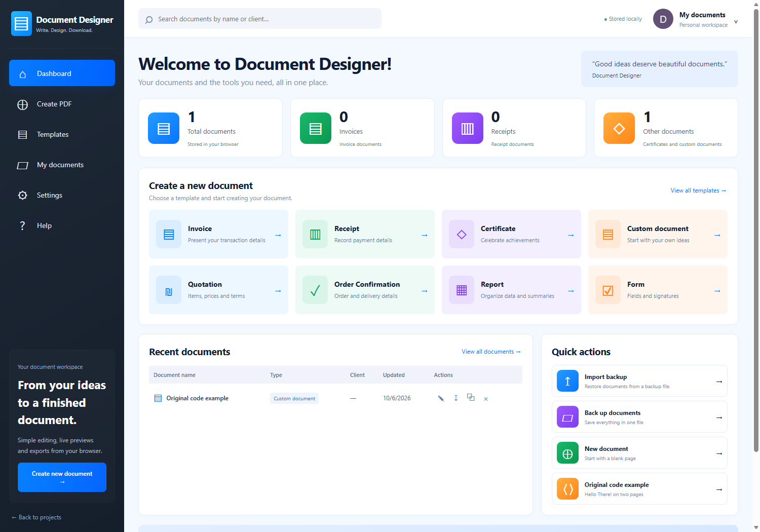Click the D user avatar

point(663,19)
